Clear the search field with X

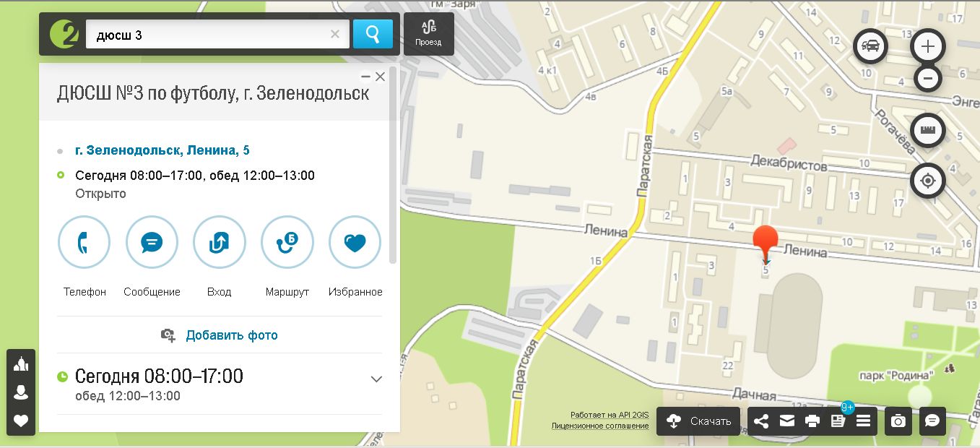[335, 34]
